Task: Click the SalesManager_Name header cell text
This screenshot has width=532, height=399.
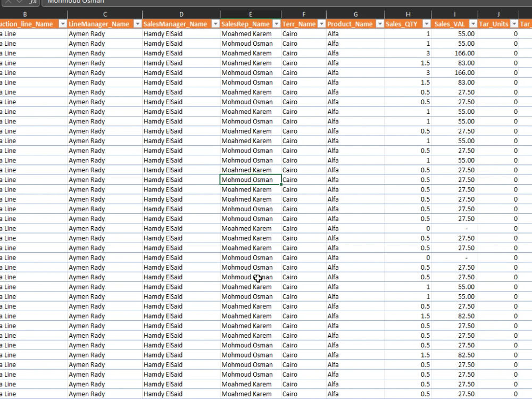Action: (x=175, y=24)
